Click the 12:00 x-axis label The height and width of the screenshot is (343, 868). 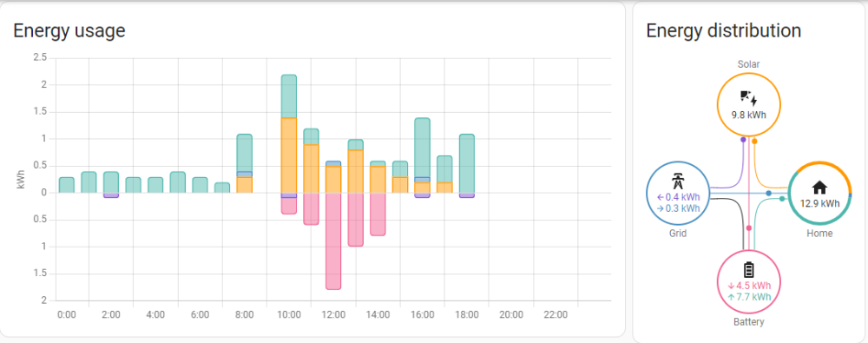point(333,314)
